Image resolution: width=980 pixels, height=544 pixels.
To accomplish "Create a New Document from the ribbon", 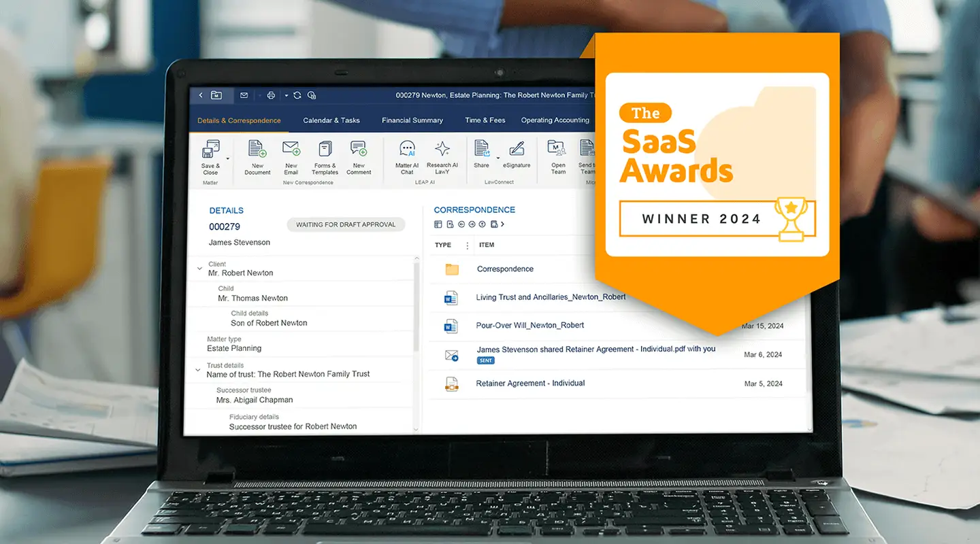I will coord(257,158).
